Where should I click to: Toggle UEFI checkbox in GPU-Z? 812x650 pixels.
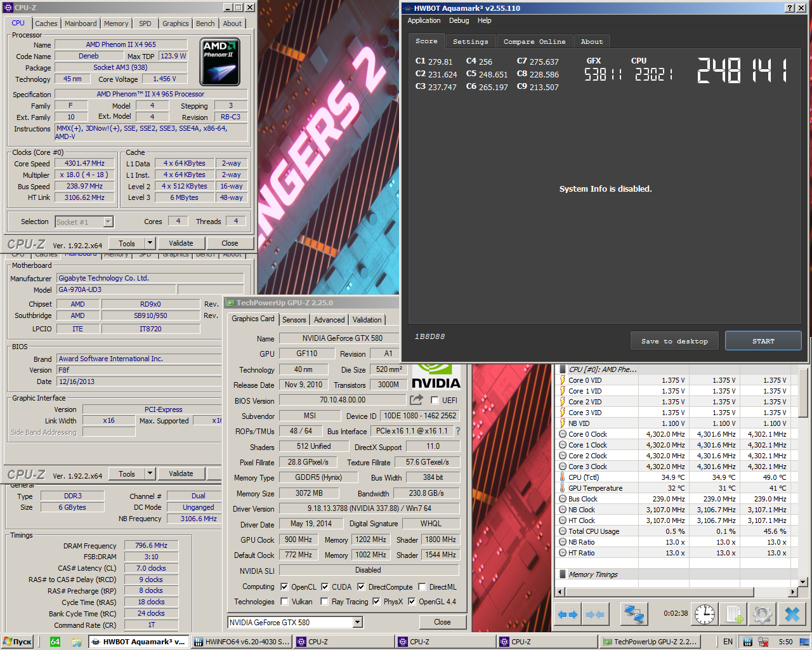435,400
